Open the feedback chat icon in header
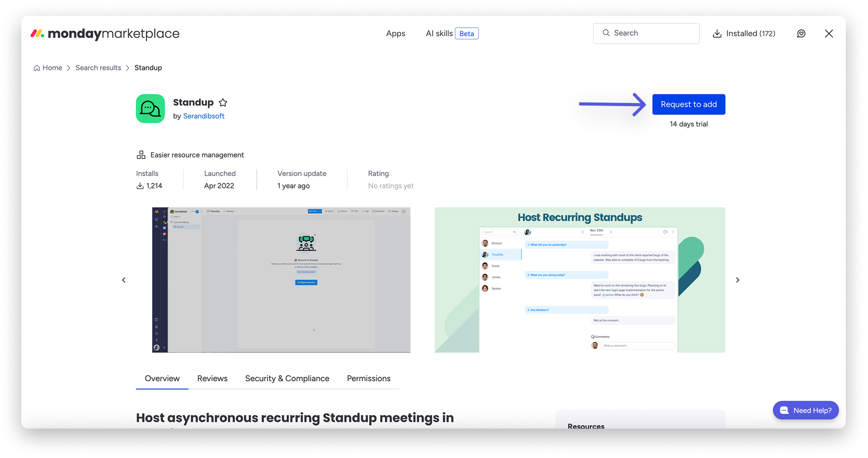 click(801, 33)
